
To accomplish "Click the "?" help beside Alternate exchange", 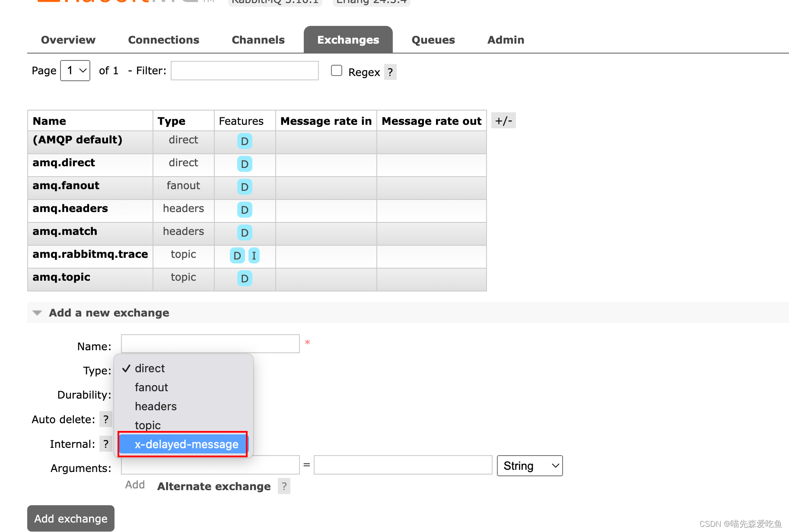I will click(x=284, y=486).
